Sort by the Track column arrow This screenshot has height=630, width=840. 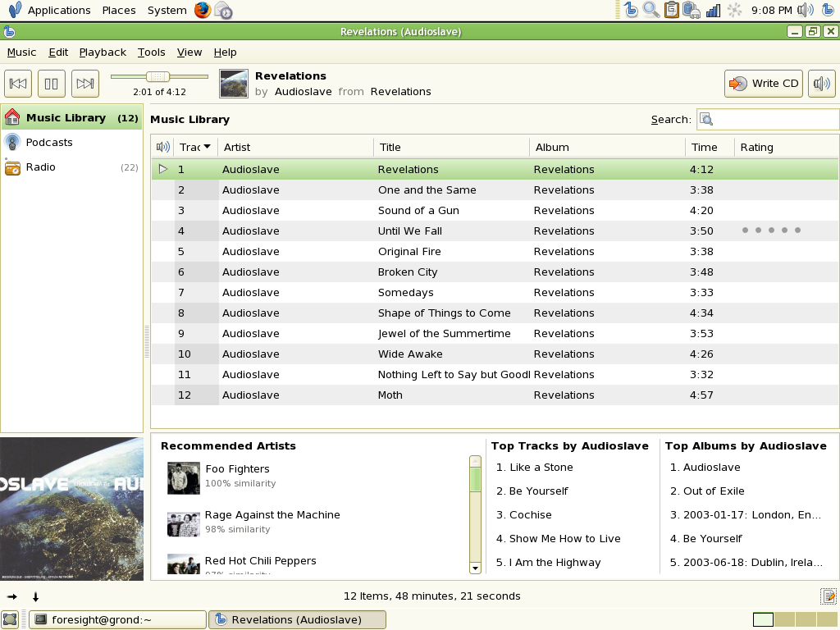[x=207, y=146]
